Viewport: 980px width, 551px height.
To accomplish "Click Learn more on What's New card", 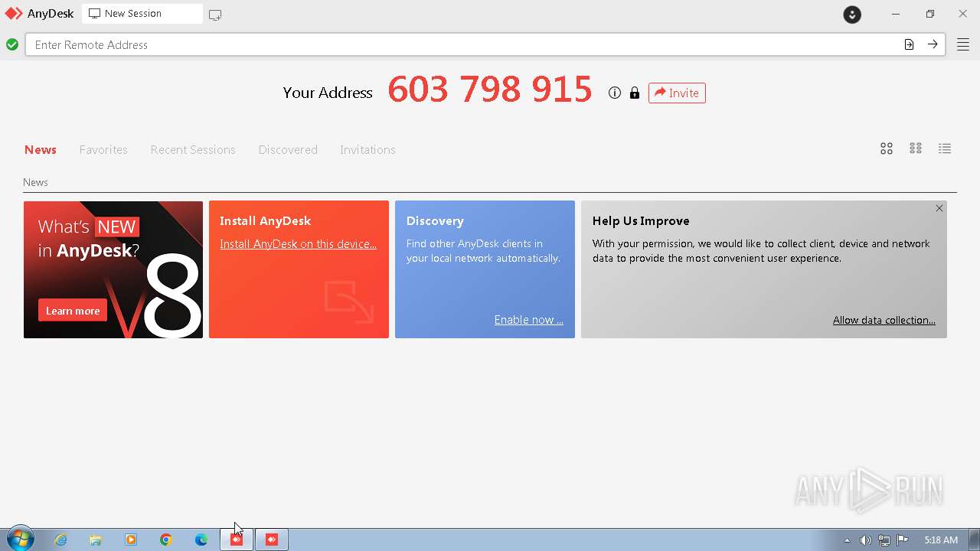I will point(73,311).
